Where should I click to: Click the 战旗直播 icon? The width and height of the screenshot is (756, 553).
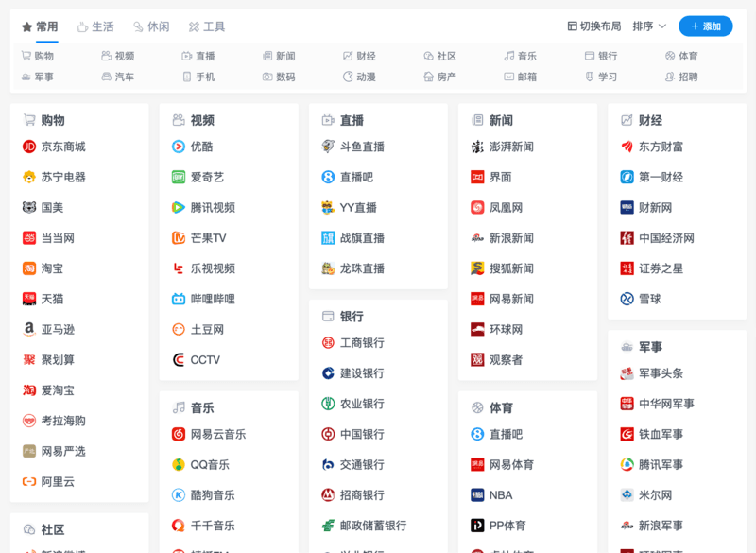click(x=328, y=237)
